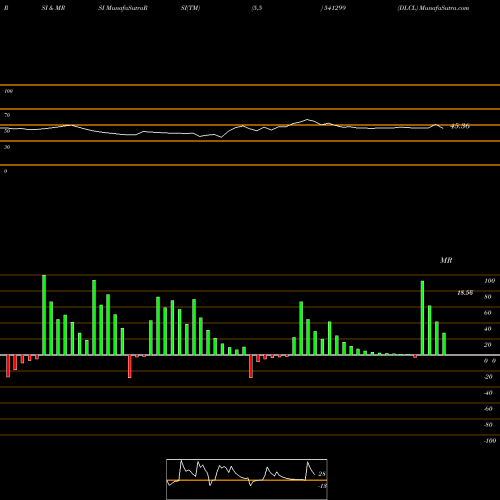Click the mini chart value '28'
The image size is (500, 500).
click(322, 474)
